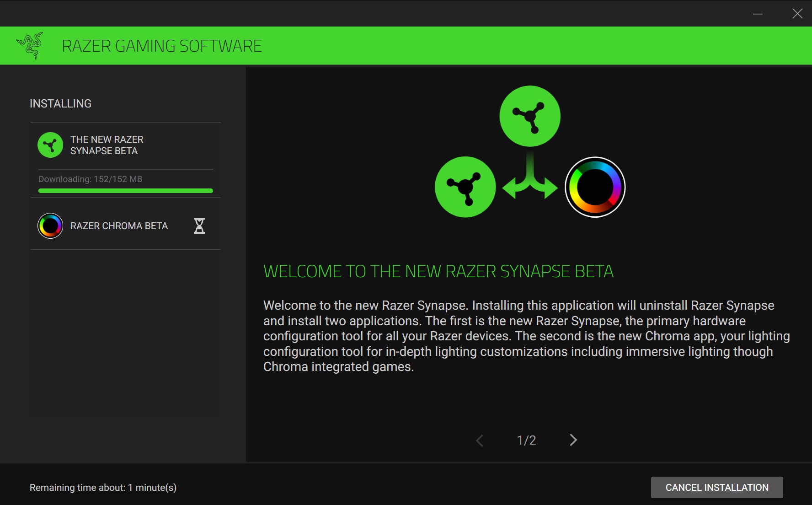Select 'THE NEW RAZER SYNAPSE BETA' list entry

click(x=126, y=145)
